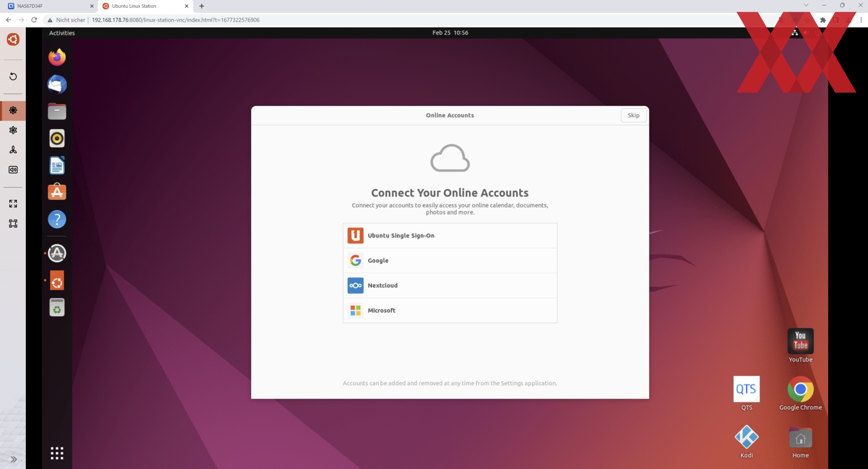Open the Google Chrome desktop shortcut
The image size is (868, 469).
801,394
